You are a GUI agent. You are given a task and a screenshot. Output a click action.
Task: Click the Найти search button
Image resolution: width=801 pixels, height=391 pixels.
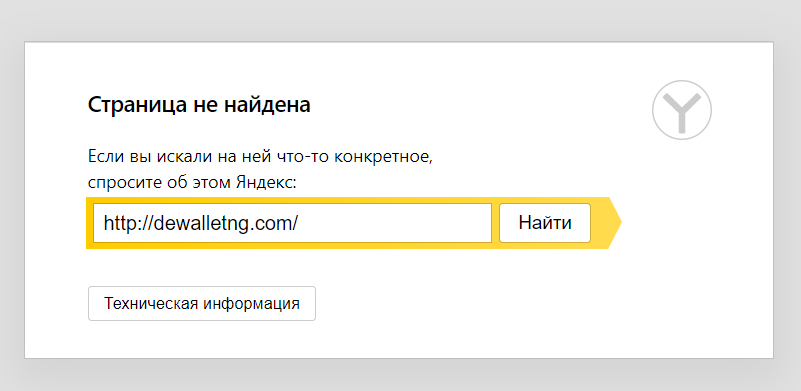coord(545,223)
